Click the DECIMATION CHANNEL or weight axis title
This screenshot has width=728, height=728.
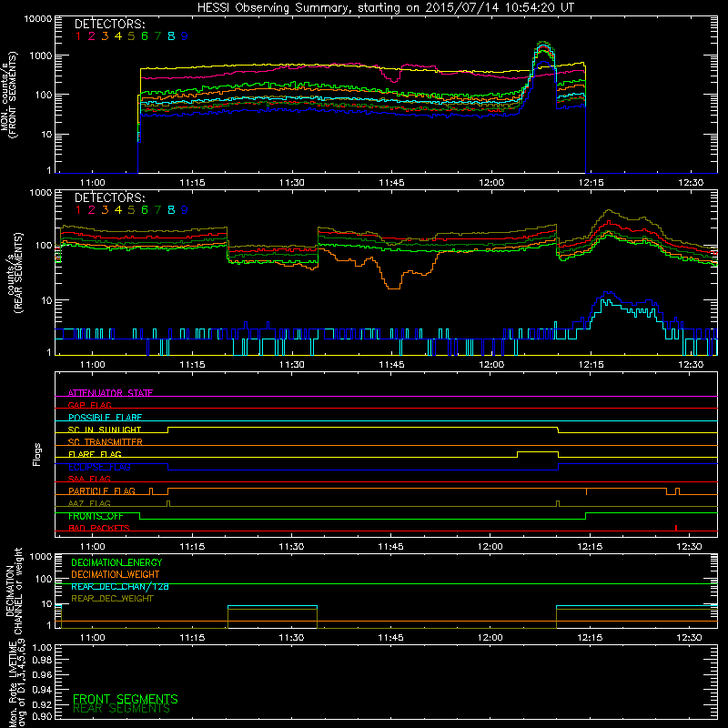click(x=14, y=591)
